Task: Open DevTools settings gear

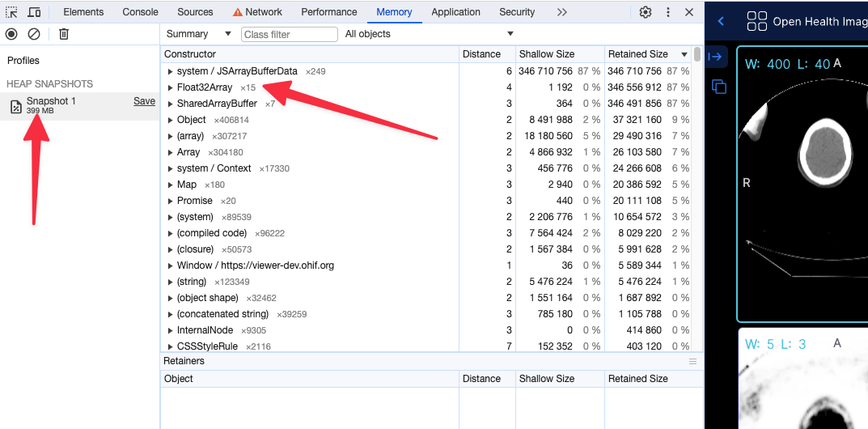Action: [x=646, y=12]
